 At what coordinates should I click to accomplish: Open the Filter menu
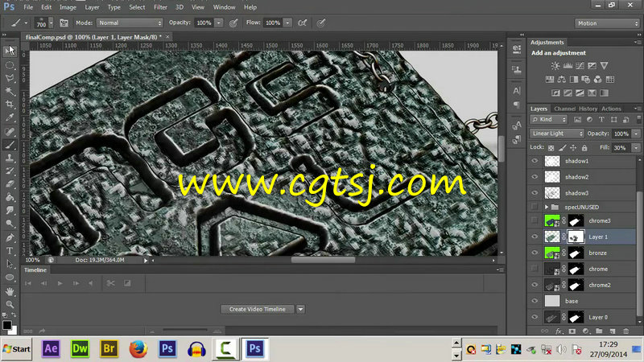[160, 7]
